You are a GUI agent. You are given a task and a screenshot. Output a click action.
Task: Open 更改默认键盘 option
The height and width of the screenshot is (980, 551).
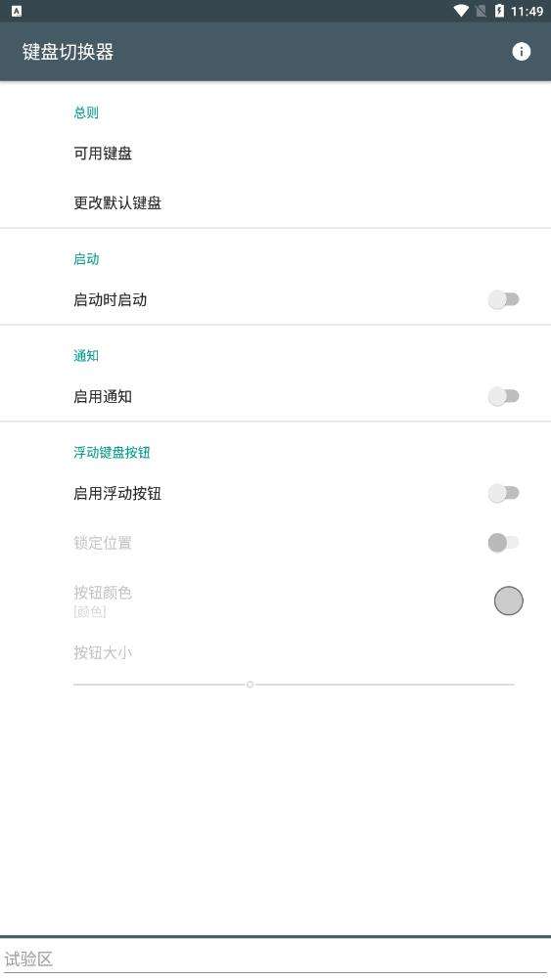pos(275,202)
